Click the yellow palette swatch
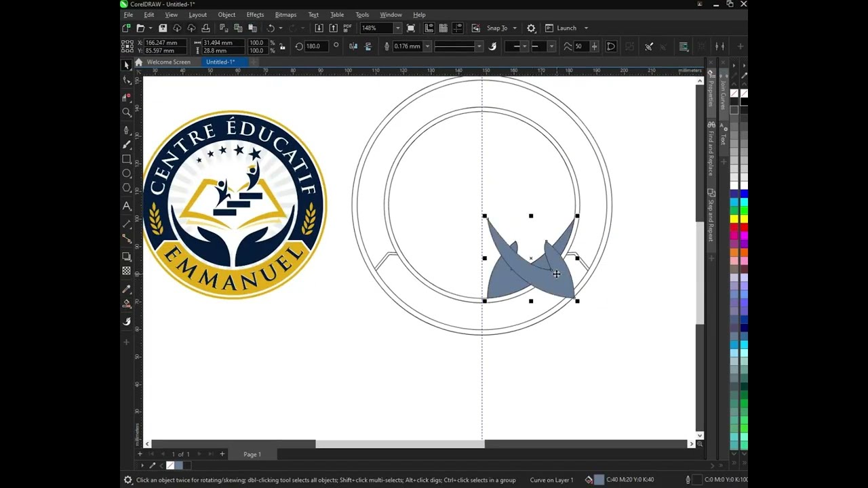 tap(734, 219)
